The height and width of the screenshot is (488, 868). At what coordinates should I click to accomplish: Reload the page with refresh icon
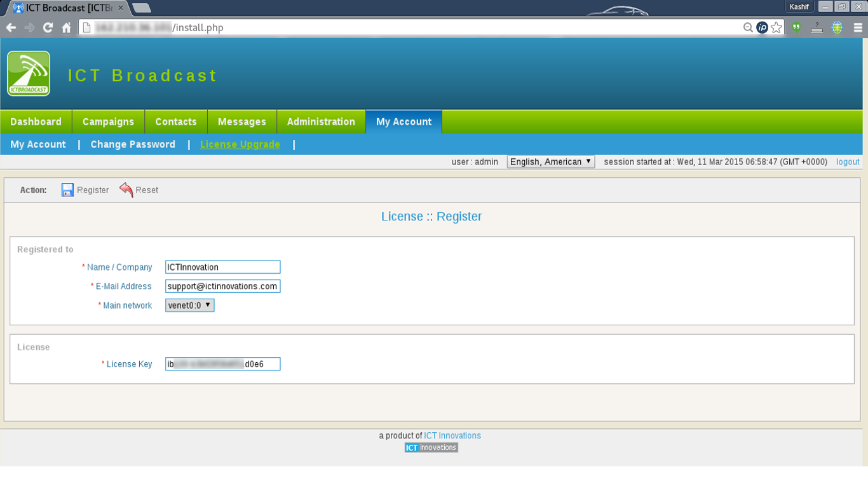coord(48,27)
